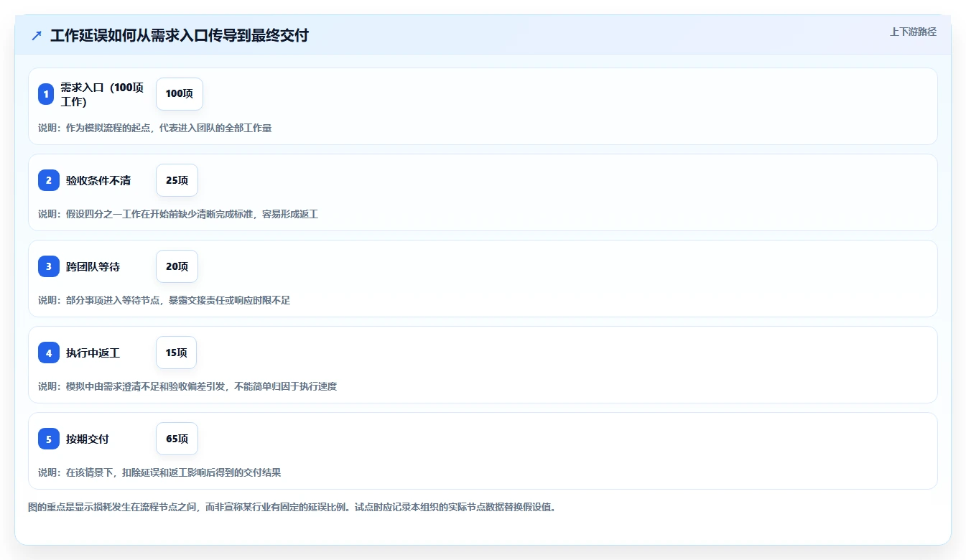Select the 20项 value chip
The image size is (966, 560).
click(177, 266)
